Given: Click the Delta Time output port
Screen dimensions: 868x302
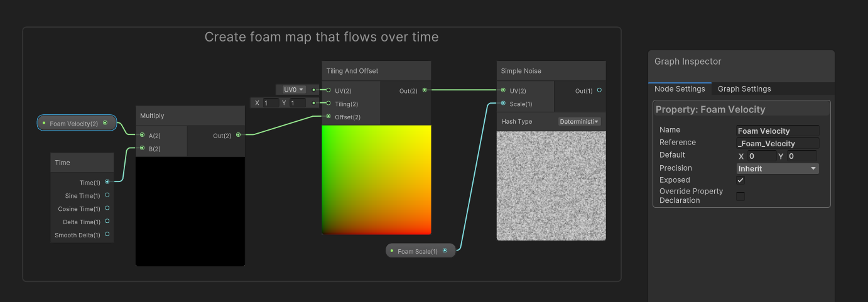Looking at the screenshot, I should tap(107, 222).
